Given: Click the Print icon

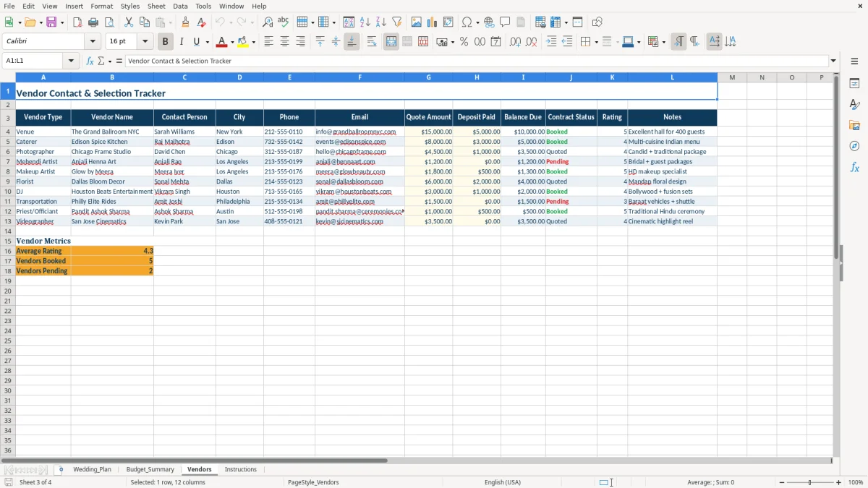Looking at the screenshot, I should click(x=93, y=22).
